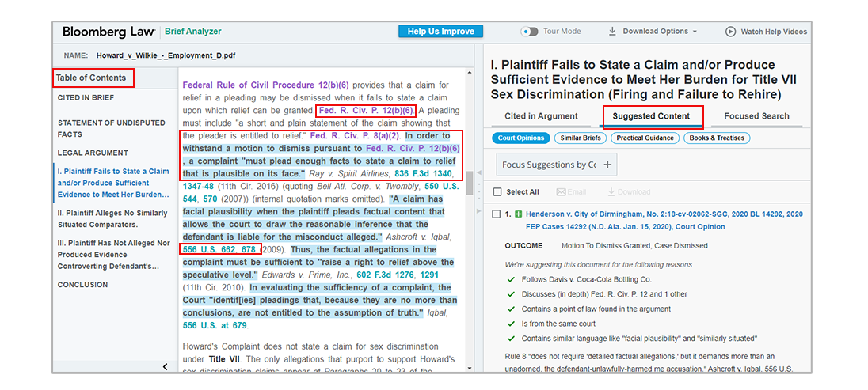Click 'Motion To Dismiss Granted, Case Dismissed' outcome
The height and width of the screenshot is (390, 868).
(634, 245)
